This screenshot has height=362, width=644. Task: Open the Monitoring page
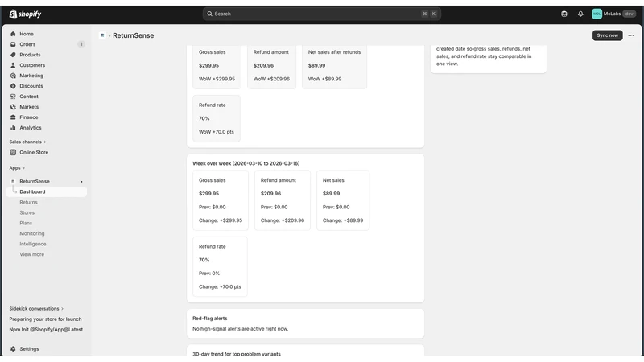pyautogui.click(x=32, y=233)
